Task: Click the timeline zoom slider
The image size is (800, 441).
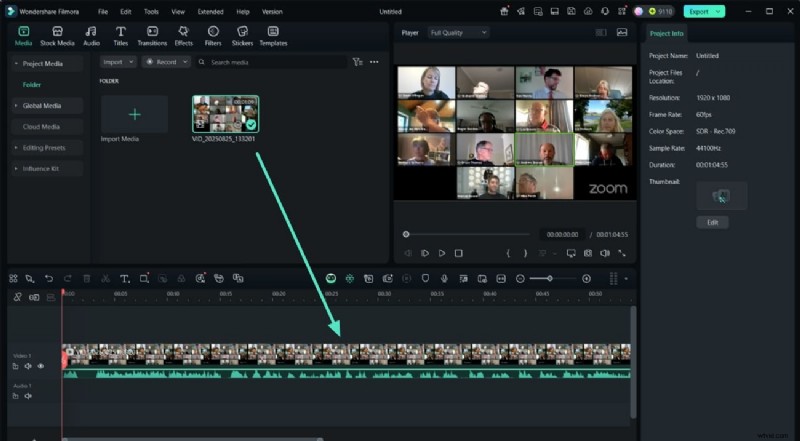Action: (x=549, y=278)
